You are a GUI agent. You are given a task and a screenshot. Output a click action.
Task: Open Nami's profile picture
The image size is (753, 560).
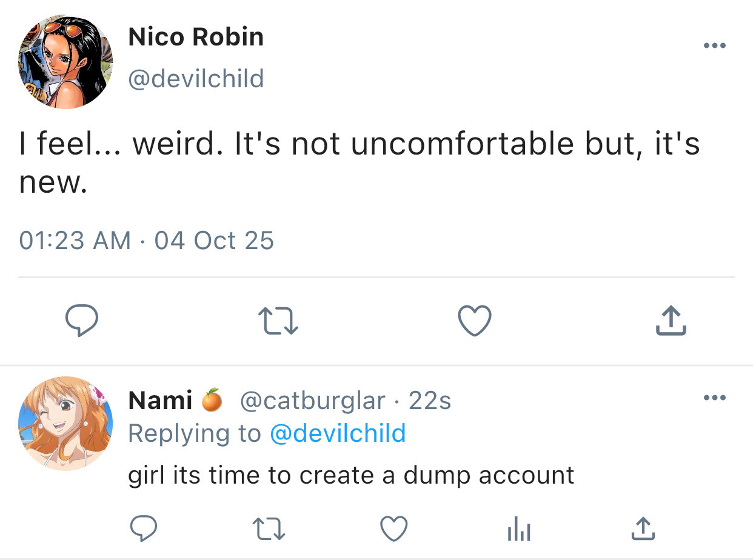point(65,424)
